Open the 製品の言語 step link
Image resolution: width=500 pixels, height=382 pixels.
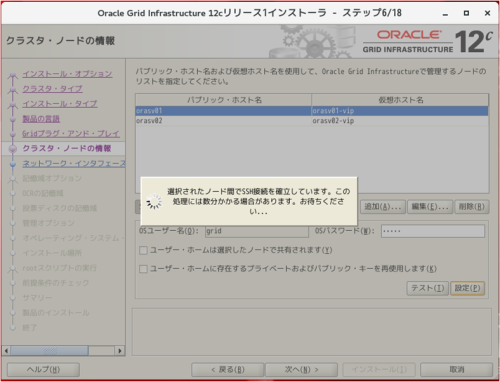[41, 119]
